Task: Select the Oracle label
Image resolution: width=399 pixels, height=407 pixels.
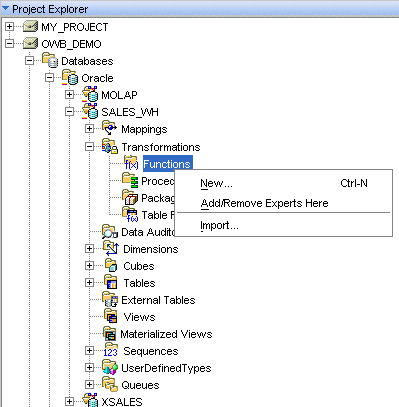Action: tap(97, 78)
